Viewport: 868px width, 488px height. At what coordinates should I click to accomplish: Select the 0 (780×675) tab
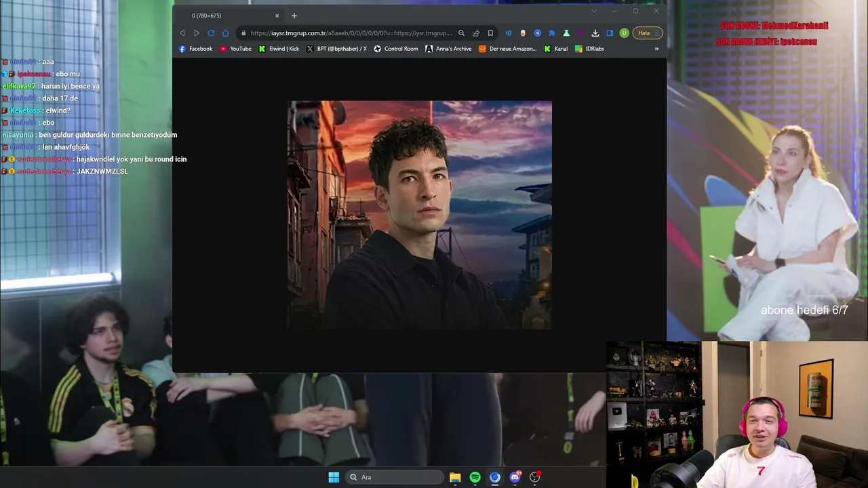click(x=231, y=16)
